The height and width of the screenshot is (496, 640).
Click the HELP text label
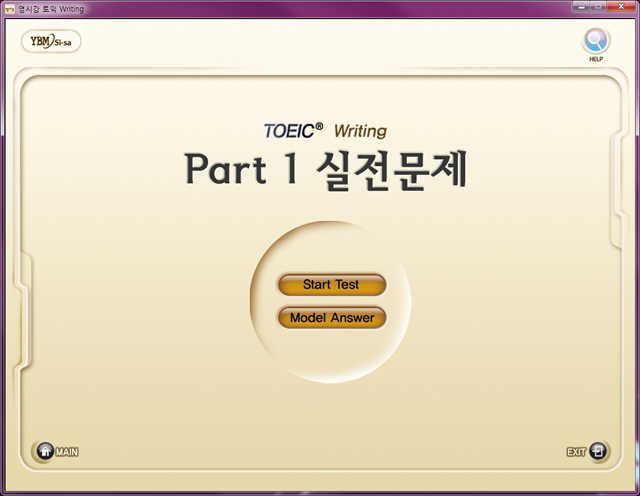[596, 60]
